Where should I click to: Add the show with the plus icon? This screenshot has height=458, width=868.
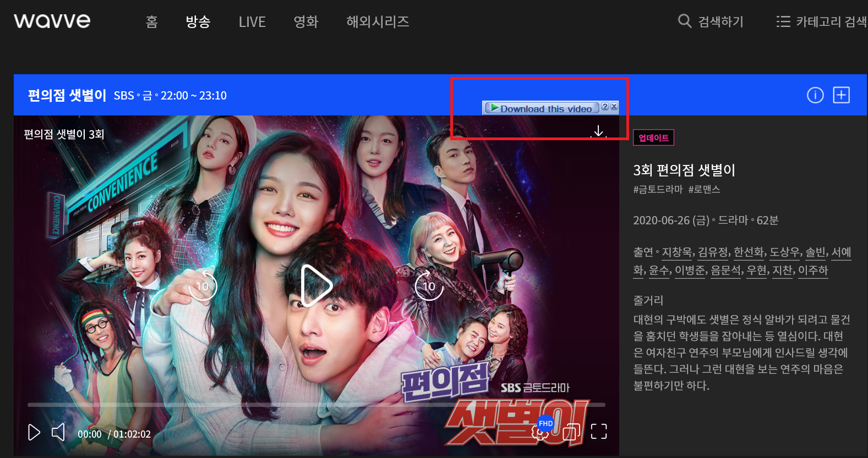pyautogui.click(x=842, y=95)
